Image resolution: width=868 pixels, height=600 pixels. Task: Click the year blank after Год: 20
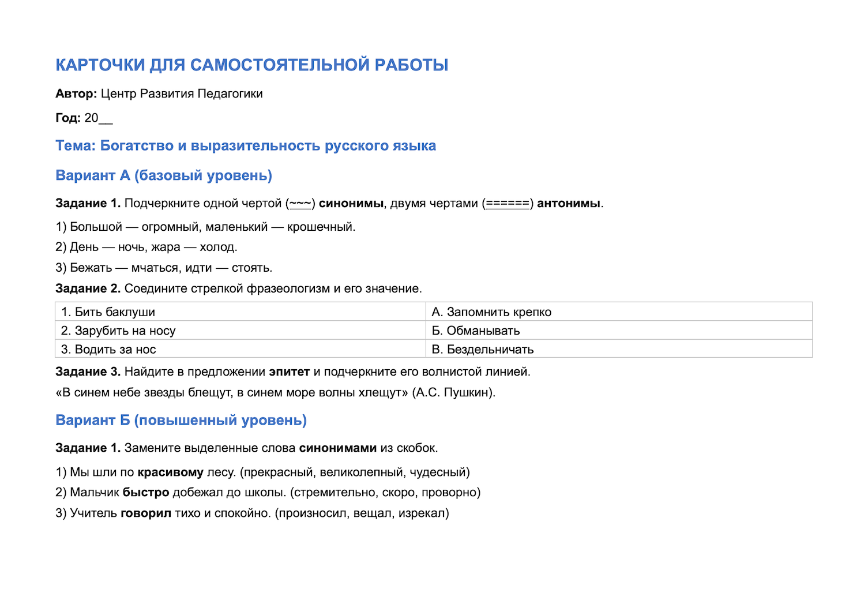106,119
